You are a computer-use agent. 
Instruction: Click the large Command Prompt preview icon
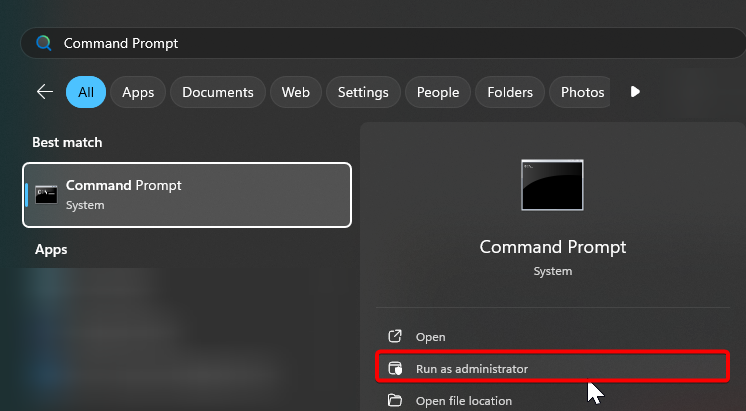tap(552, 185)
